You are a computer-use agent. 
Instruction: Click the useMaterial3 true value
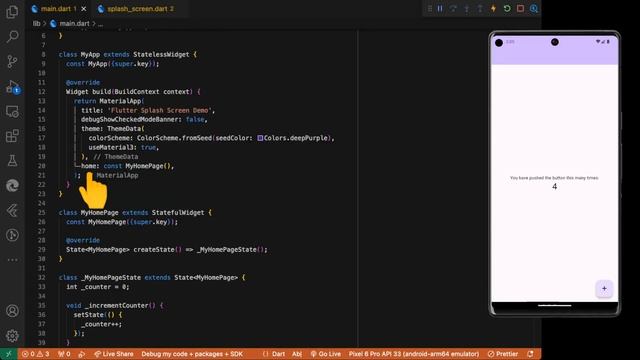pos(148,147)
